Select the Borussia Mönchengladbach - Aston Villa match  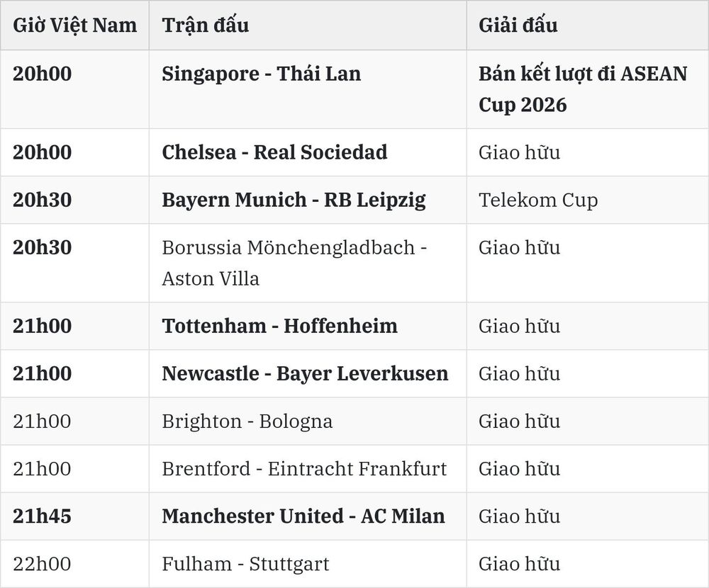point(294,263)
